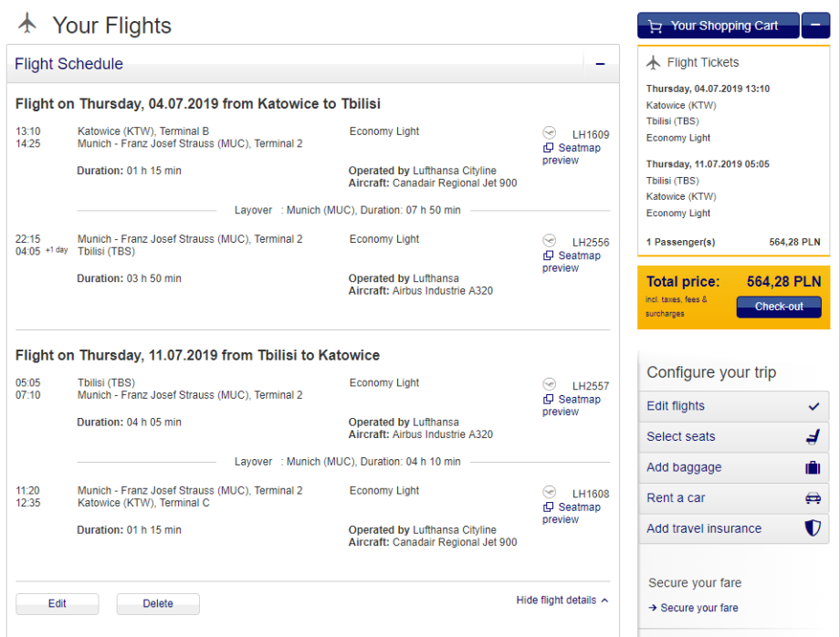840x637 pixels.
Task: Open Seatmap preview for flight LH2556
Action: tap(572, 262)
